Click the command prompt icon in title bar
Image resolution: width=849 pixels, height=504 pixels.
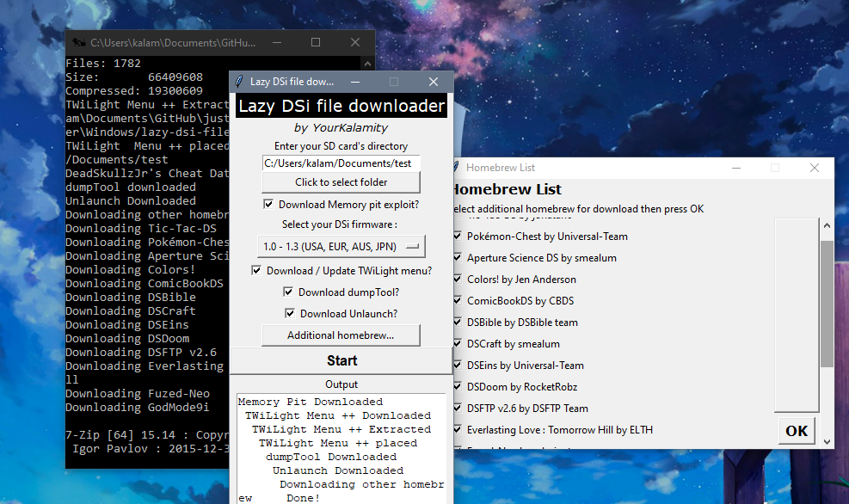coord(78,42)
